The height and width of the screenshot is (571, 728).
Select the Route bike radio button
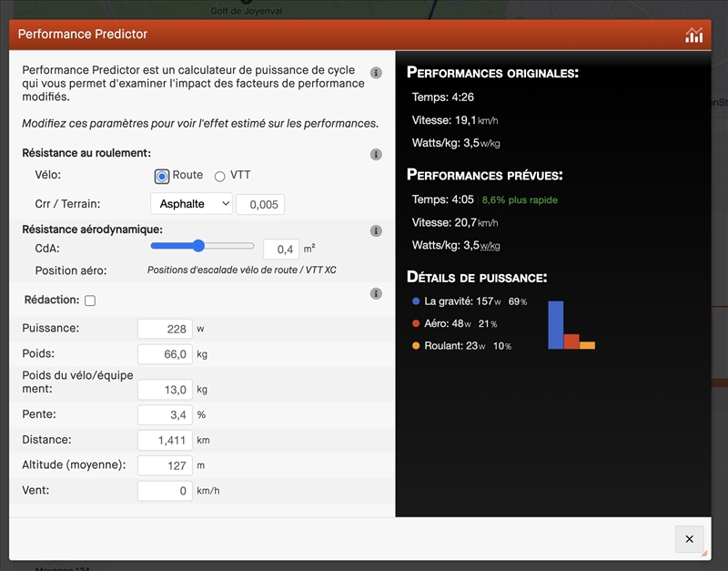click(162, 176)
